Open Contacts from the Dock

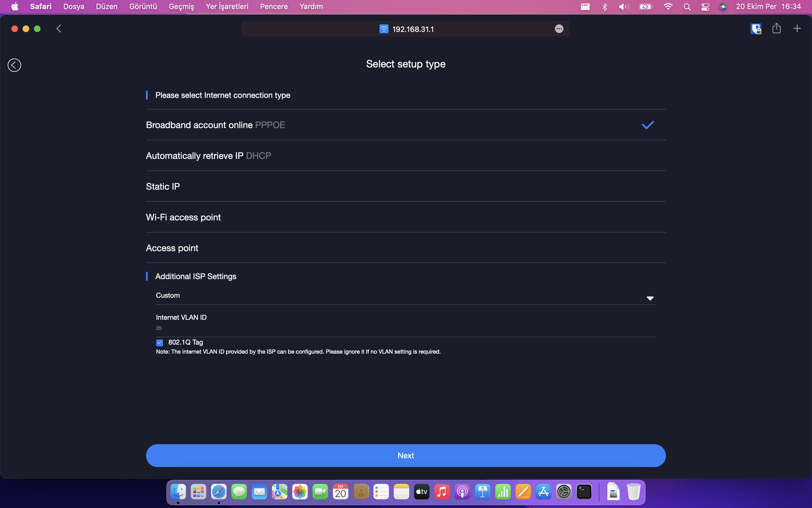coord(361,492)
